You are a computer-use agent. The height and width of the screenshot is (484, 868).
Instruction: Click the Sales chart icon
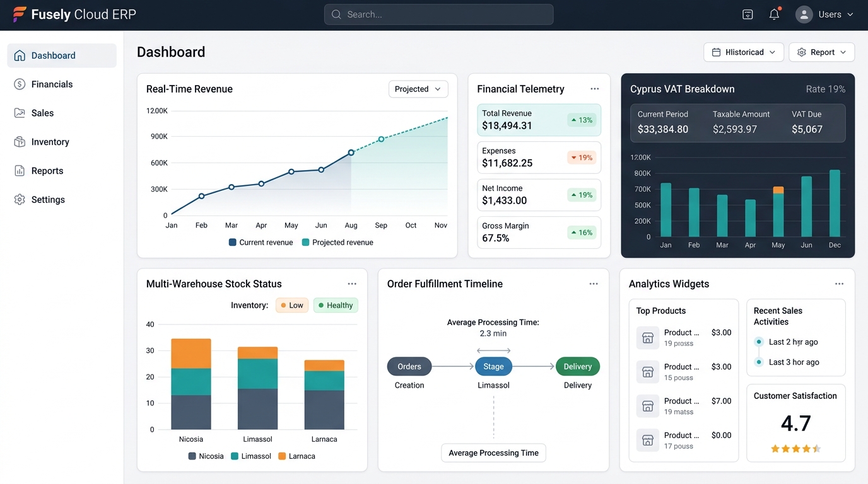(x=20, y=113)
